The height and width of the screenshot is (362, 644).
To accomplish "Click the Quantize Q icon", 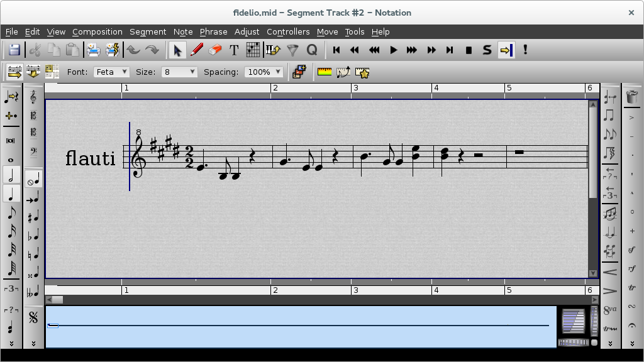I will (312, 50).
